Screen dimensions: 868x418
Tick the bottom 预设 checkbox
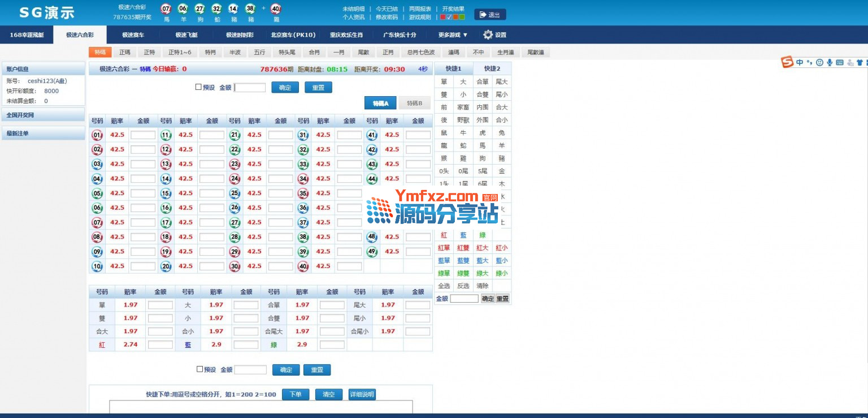199,369
